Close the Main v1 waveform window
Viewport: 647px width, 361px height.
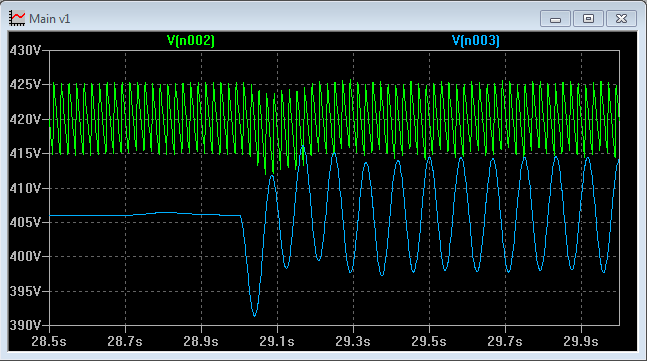(x=621, y=19)
